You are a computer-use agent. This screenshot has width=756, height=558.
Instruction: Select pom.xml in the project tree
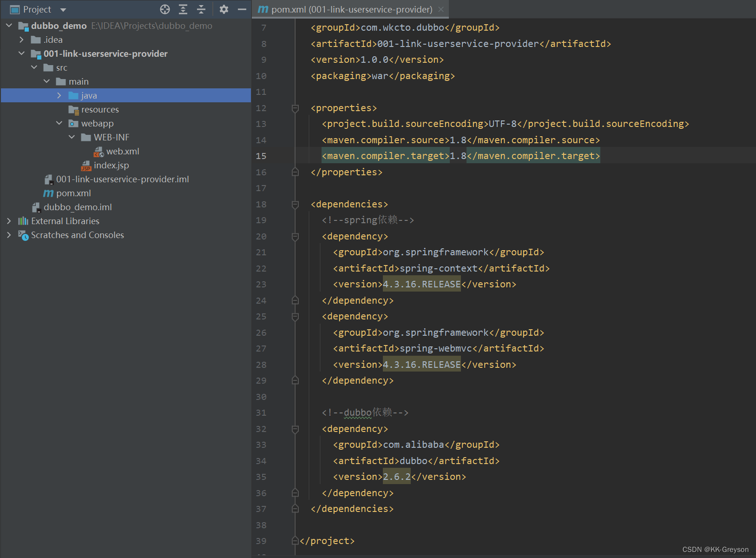(x=73, y=193)
